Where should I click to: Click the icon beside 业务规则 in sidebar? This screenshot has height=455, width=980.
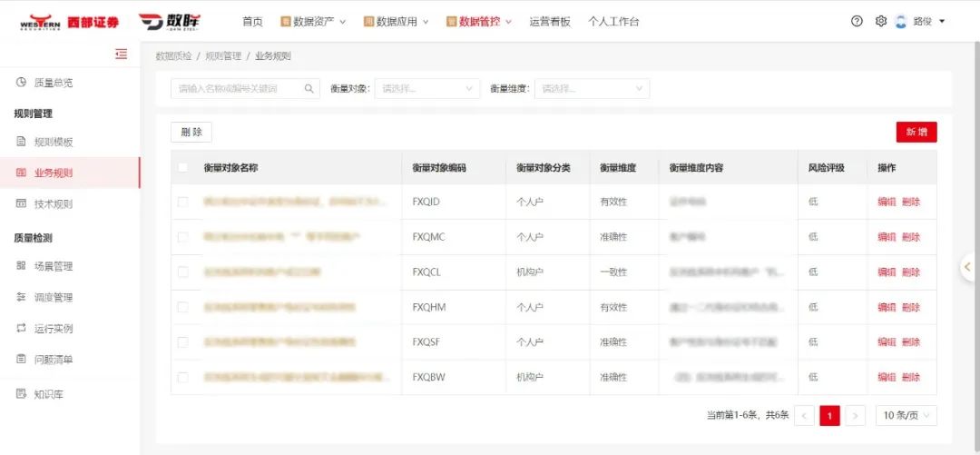(x=21, y=173)
